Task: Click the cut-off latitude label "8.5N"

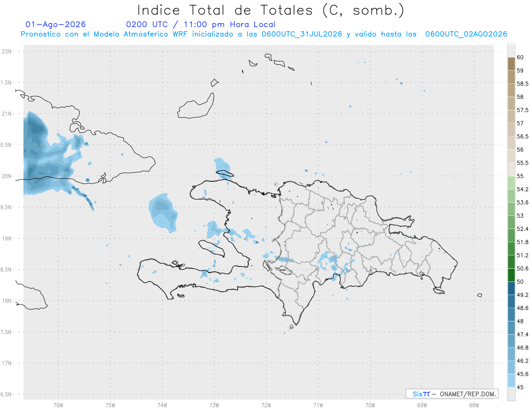Action: coord(7,270)
